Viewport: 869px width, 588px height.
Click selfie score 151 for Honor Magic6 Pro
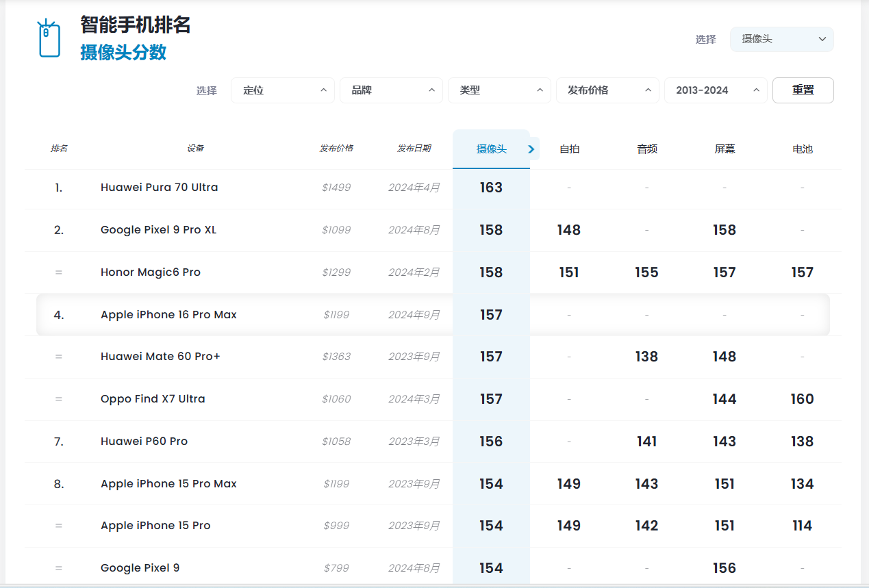(569, 272)
